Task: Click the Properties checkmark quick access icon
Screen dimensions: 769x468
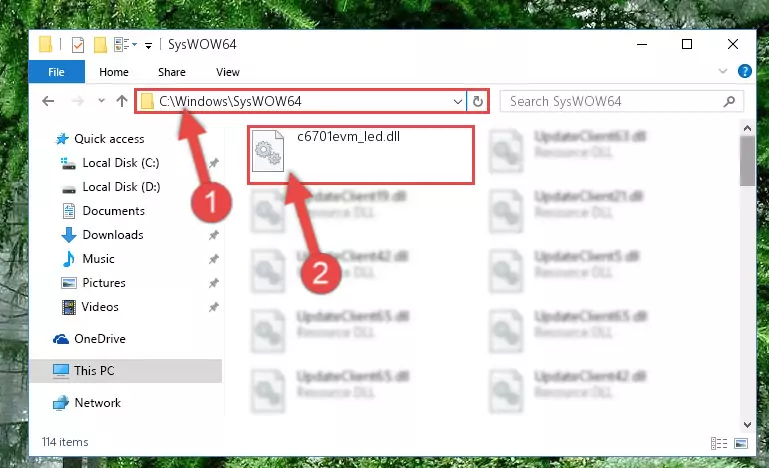Action: tap(77, 45)
